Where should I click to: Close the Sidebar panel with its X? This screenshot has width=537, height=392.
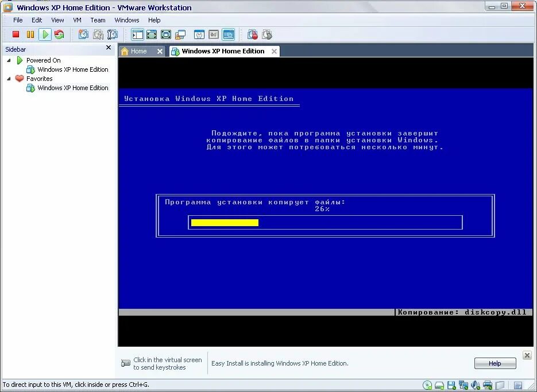[x=108, y=48]
